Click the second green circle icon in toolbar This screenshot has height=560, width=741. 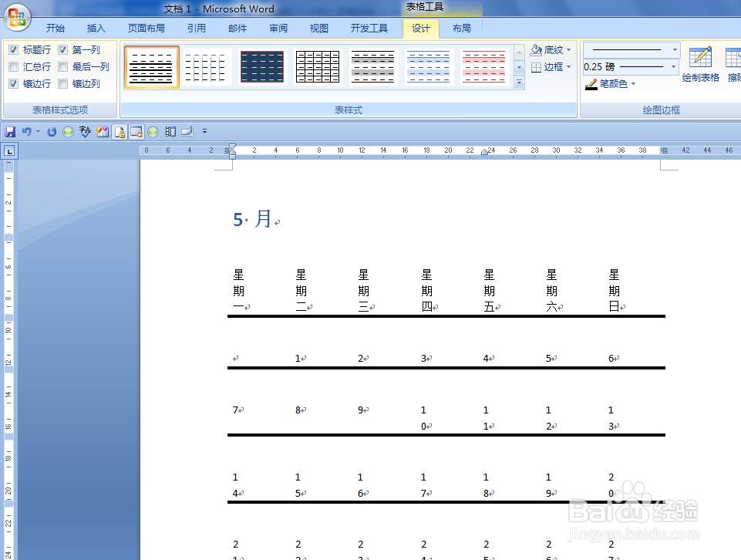click(153, 132)
